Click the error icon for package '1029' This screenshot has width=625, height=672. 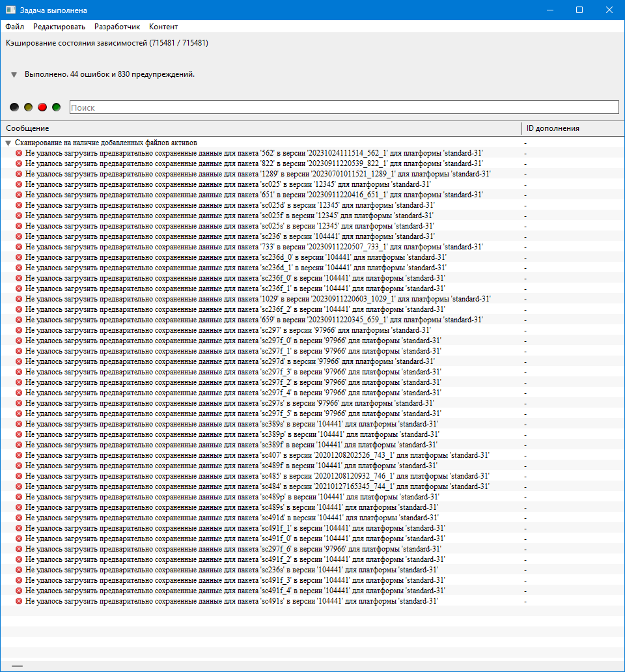click(x=19, y=299)
